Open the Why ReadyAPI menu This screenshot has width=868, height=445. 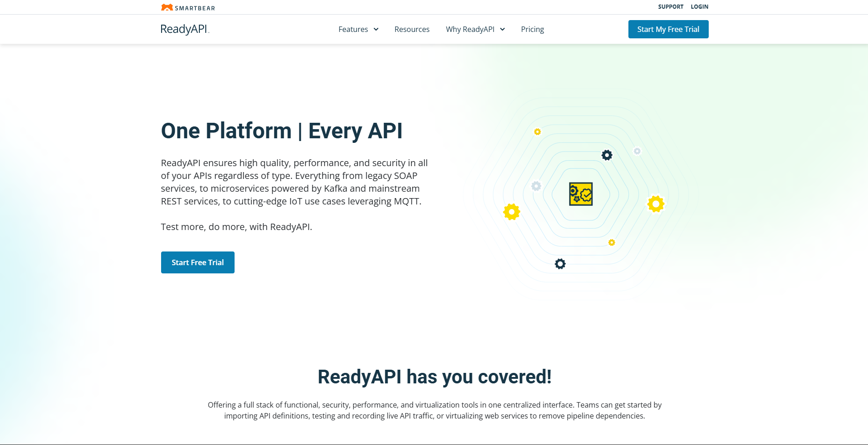[x=470, y=29]
